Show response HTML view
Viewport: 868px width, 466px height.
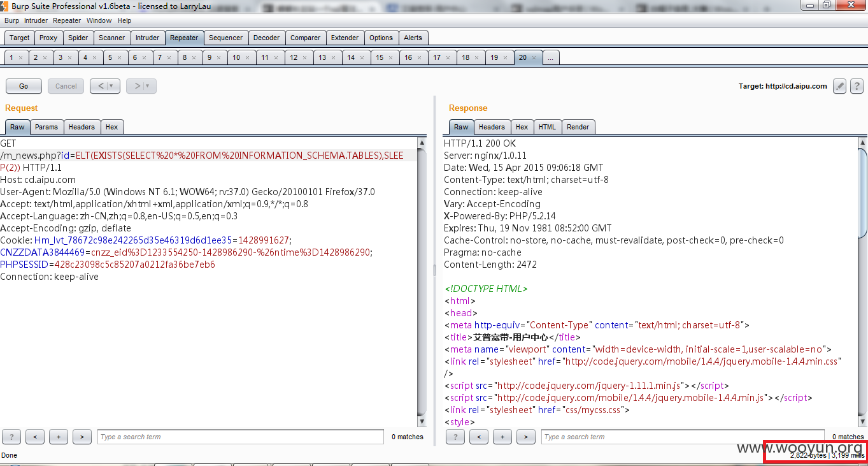[547, 127]
